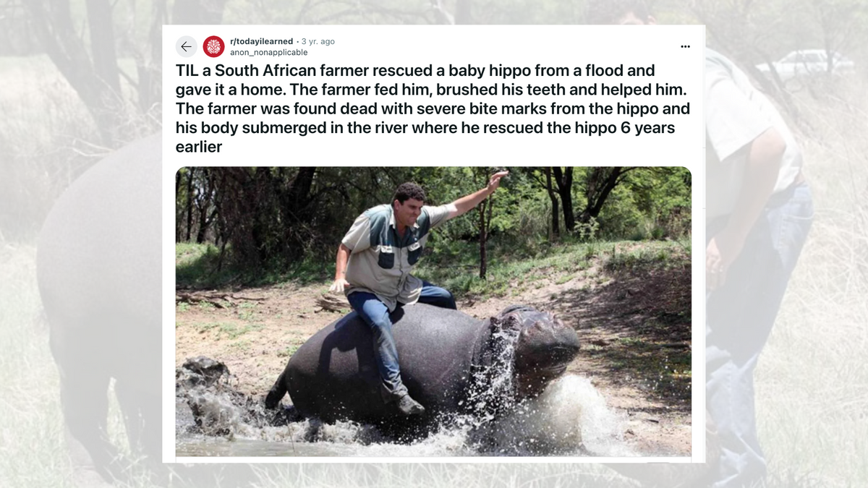The width and height of the screenshot is (868, 488).
Task: Open the hippo photo in full view
Action: (x=433, y=312)
